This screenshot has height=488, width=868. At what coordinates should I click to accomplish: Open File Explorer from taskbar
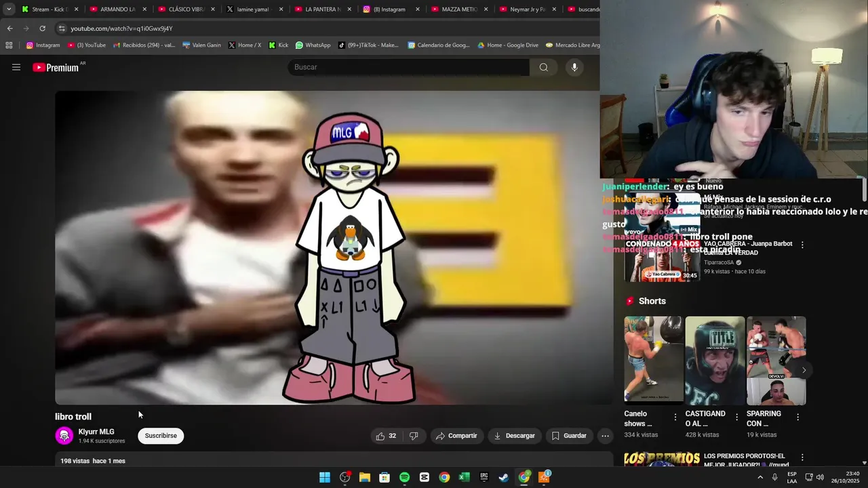[365, 477]
